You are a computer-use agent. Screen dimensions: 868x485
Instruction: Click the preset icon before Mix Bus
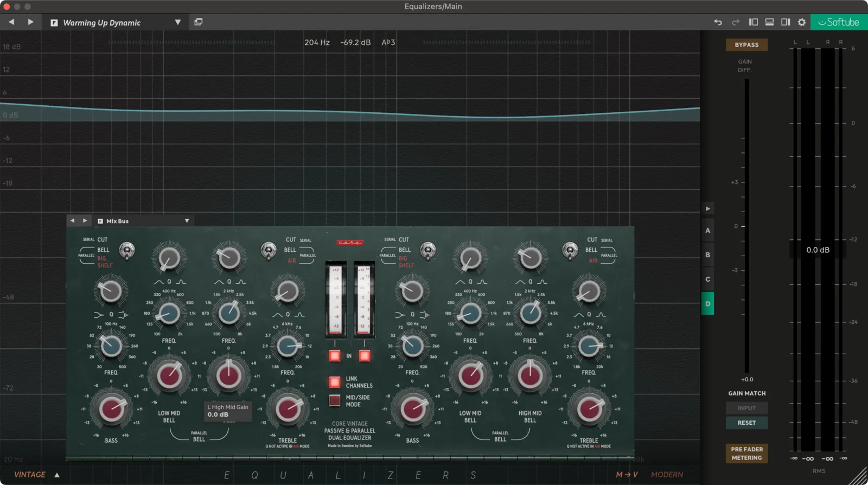click(100, 221)
